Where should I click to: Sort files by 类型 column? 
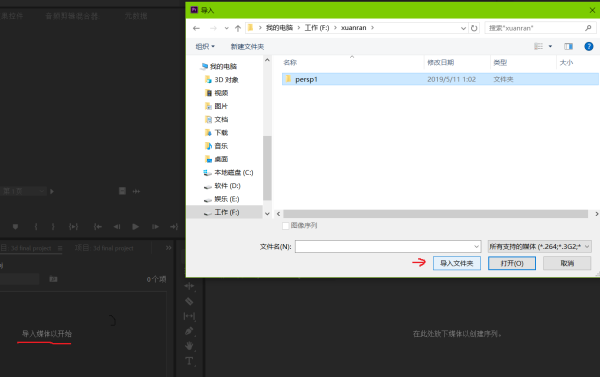click(x=500, y=62)
